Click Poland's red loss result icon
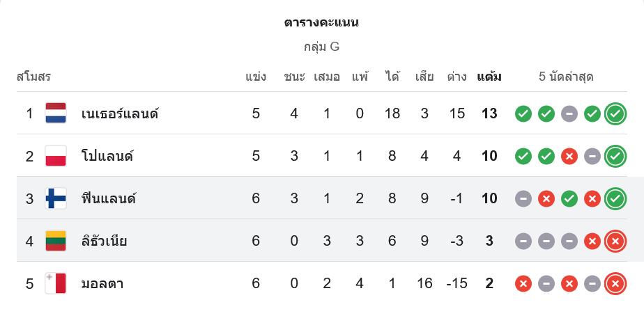Image resolution: width=644 pixels, height=316 pixels. [x=569, y=156]
